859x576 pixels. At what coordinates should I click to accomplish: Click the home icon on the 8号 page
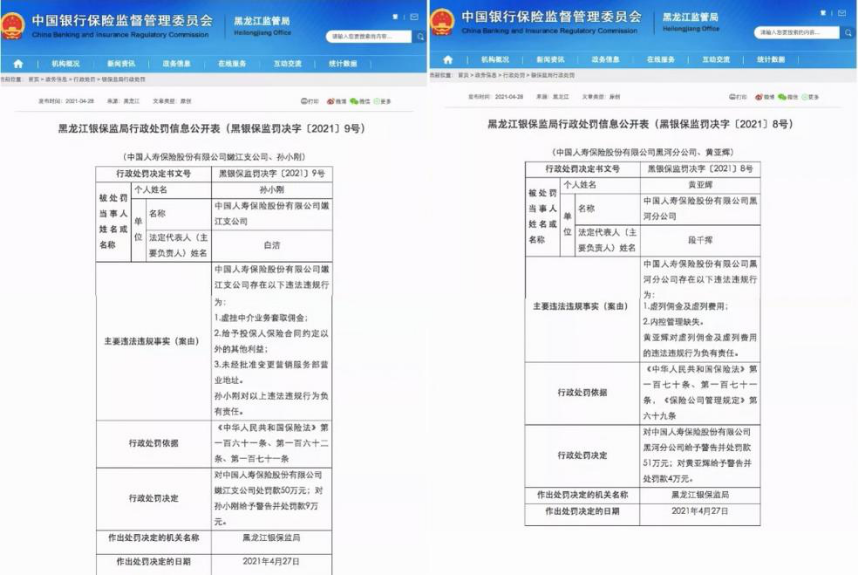(448, 59)
